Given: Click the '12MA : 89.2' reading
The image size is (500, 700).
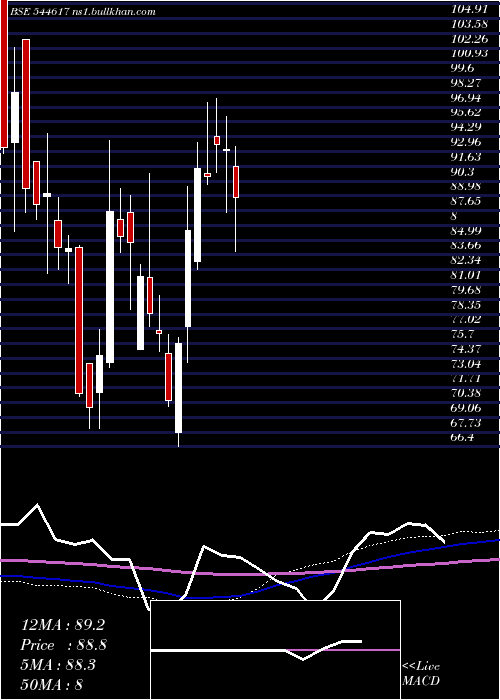Looking at the screenshot, I should coord(63,625).
